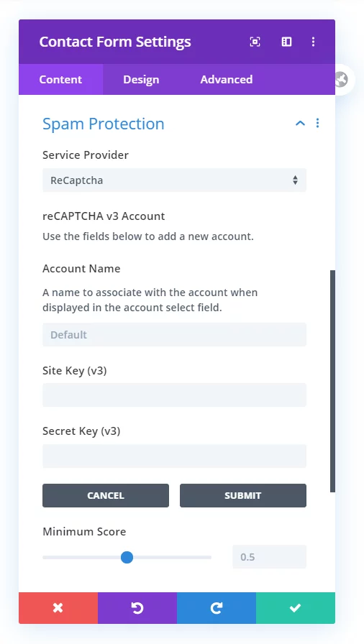Click the Submit button
This screenshot has height=644, width=364.
point(243,495)
